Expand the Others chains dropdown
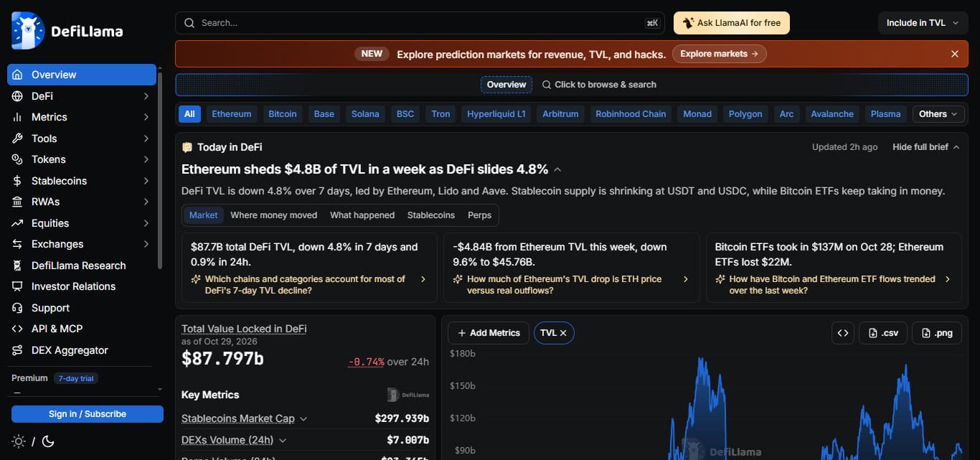Screen dimensions: 980x460 tap(938, 114)
